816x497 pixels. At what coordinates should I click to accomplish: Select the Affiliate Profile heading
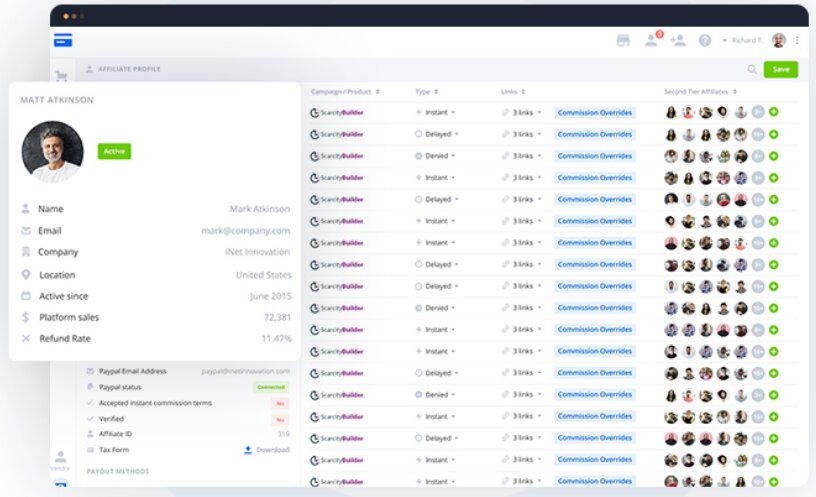pos(129,69)
